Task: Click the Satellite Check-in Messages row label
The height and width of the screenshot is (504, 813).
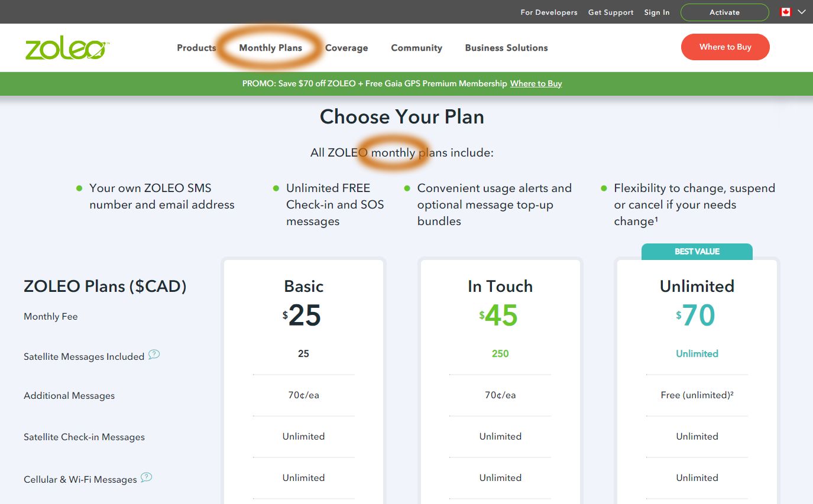Action: tap(84, 437)
